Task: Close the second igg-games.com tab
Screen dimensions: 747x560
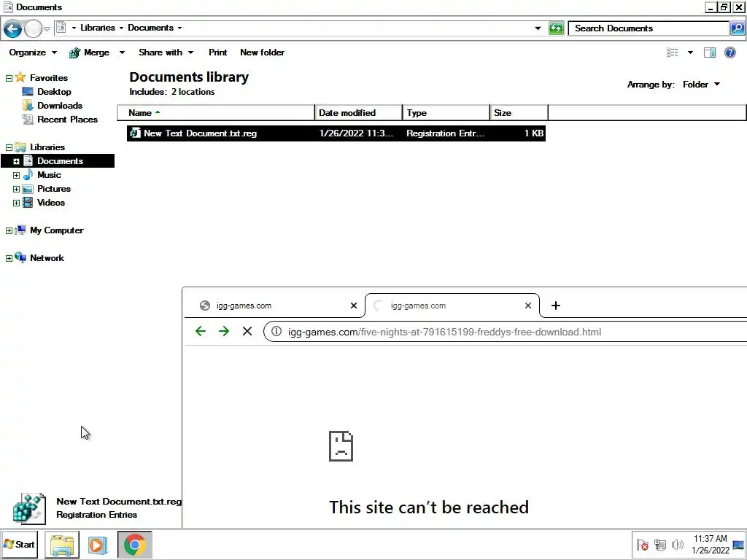Action: click(x=528, y=306)
